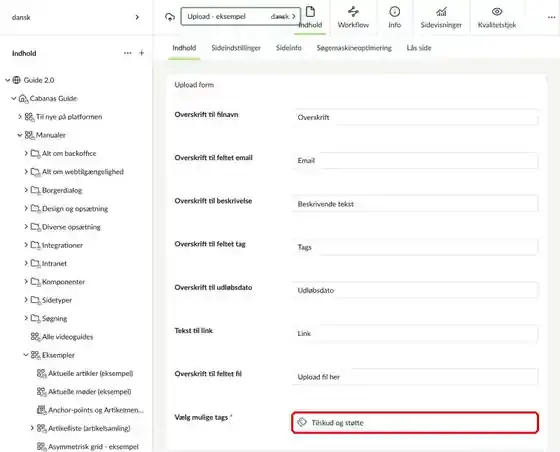
Task: Click folder icon next to Komponenter
Action: click(35, 282)
